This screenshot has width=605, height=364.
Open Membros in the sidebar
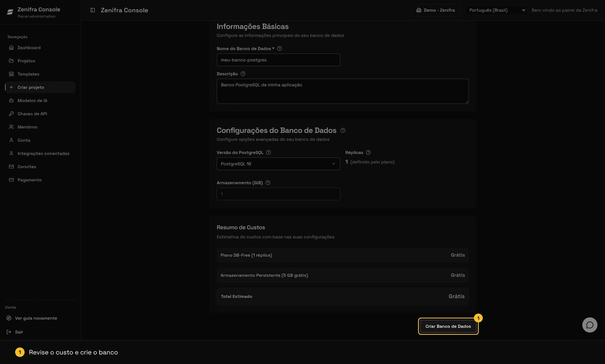[x=40, y=127]
